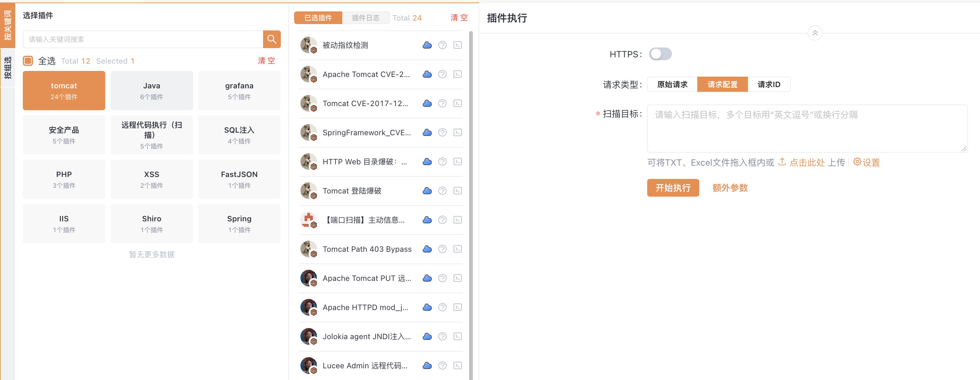Check the 全选 select-all checkbox
The height and width of the screenshot is (380, 980).
[x=28, y=61]
